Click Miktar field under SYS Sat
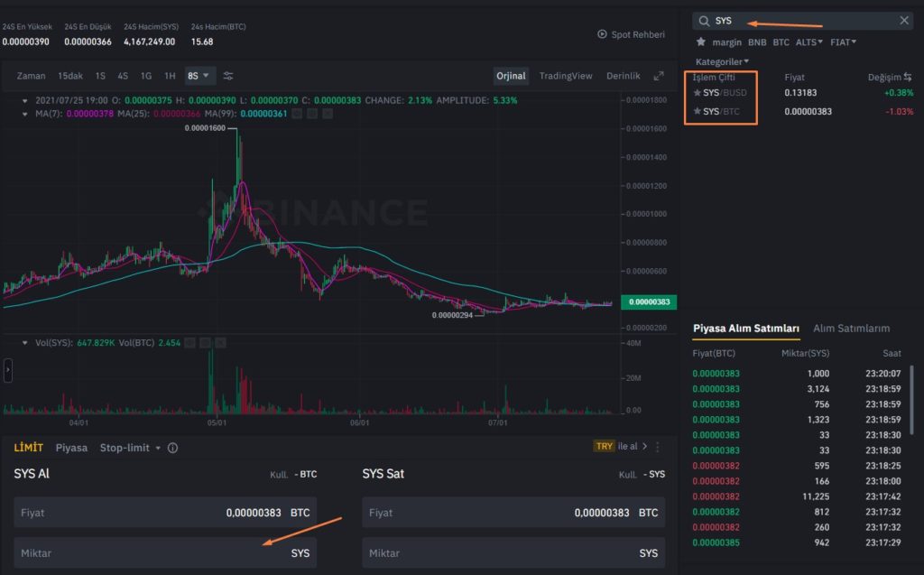The width and height of the screenshot is (924, 575). 513,553
